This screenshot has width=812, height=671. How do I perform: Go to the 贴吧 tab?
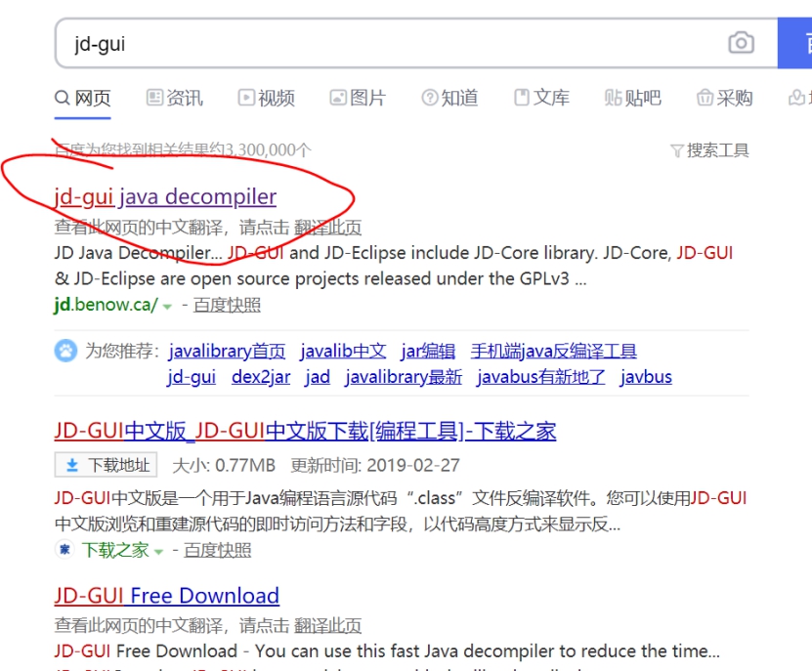pyautogui.click(x=633, y=98)
